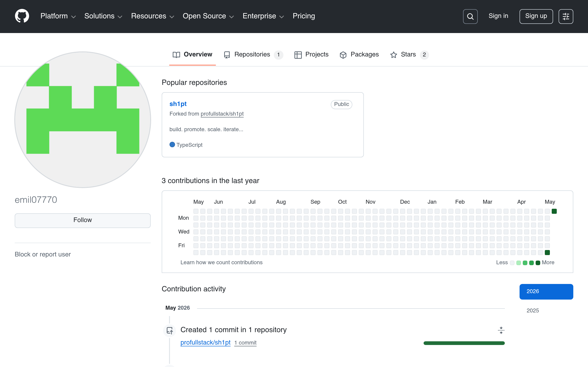Viewport: 588px width, 367px height.
Task: Click the darkest green legend swatch
Action: (x=538, y=263)
